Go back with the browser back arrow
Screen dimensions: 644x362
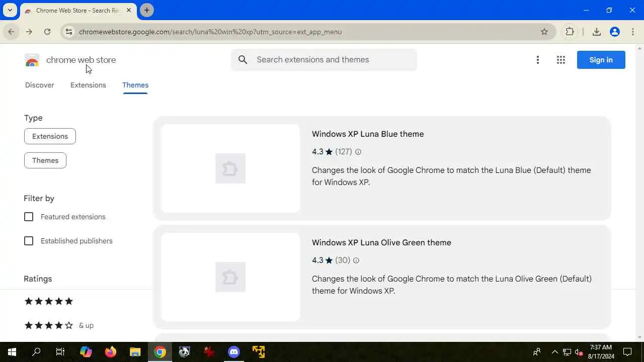tap(11, 32)
